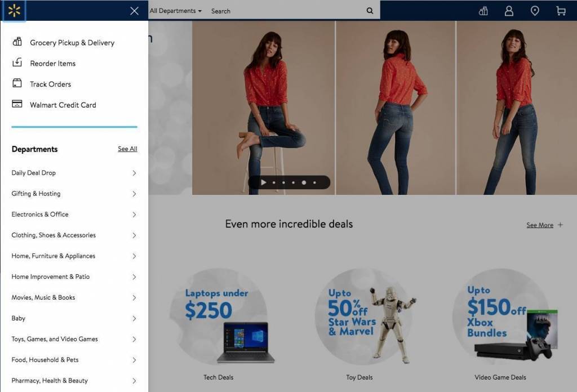Click the Track Orders icon
This screenshot has width=577, height=392.
click(x=17, y=84)
